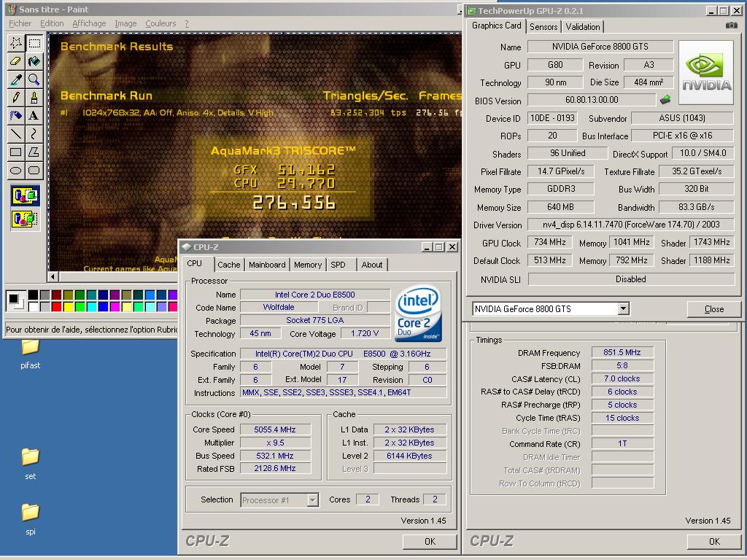Pick the red swatch in Paint palette
The width and height of the screenshot is (747, 560).
pyautogui.click(x=56, y=307)
